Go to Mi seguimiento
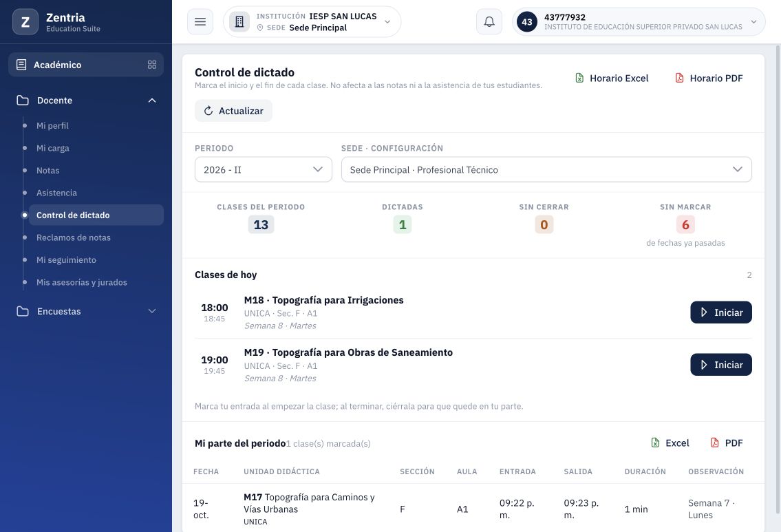Screen dimensions: 781x532 click(x=66, y=260)
